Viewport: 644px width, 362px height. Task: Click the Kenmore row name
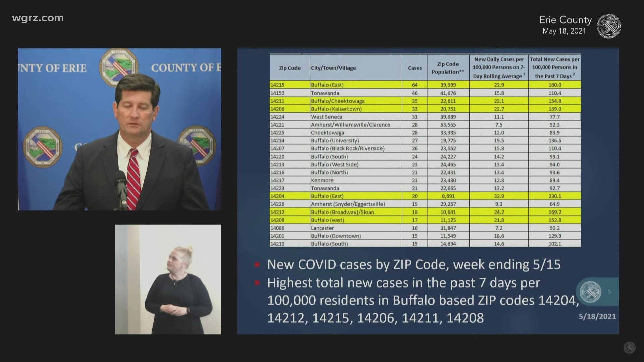[x=322, y=180]
